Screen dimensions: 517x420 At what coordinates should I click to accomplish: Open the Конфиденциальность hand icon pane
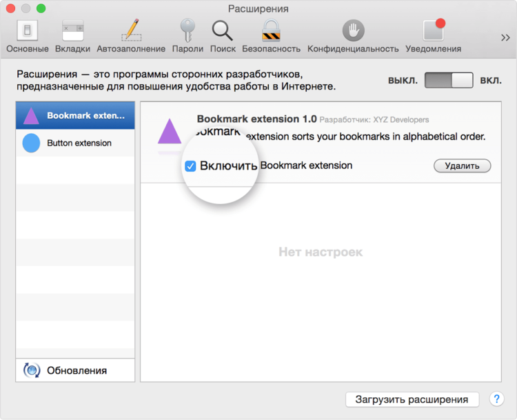[353, 37]
